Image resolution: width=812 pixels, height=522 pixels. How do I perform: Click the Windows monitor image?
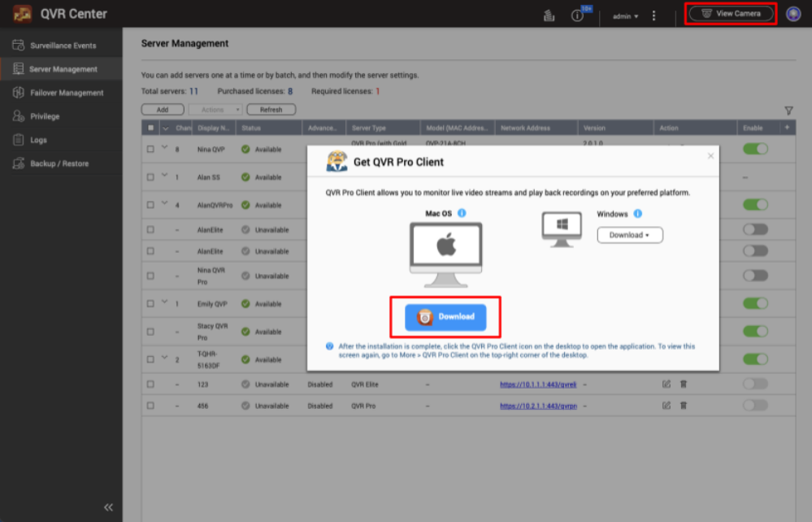[562, 229]
